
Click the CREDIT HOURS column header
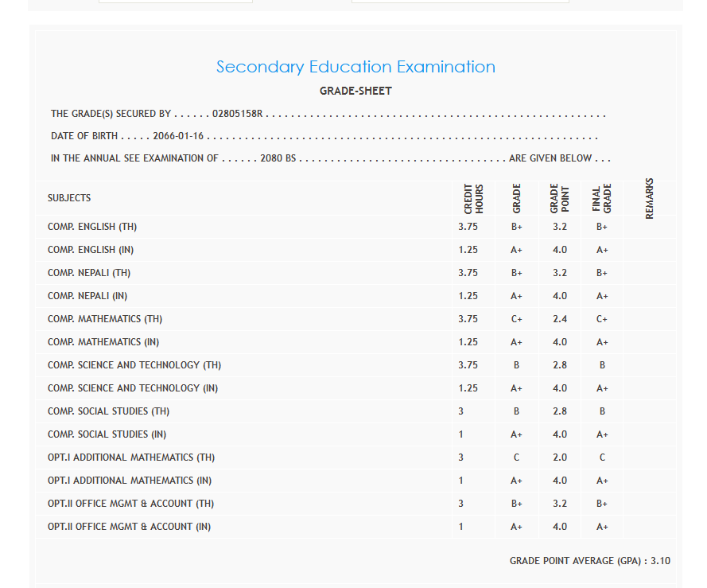click(x=473, y=199)
